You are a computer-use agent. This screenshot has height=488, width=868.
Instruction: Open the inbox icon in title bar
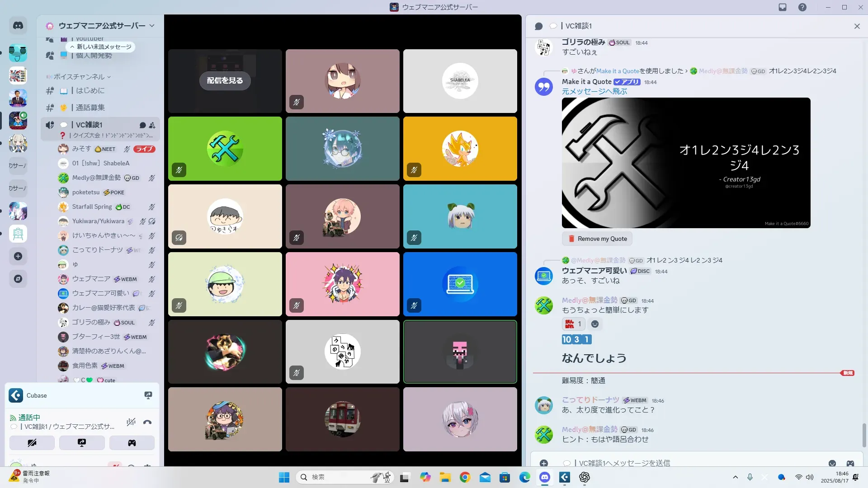(x=783, y=7)
